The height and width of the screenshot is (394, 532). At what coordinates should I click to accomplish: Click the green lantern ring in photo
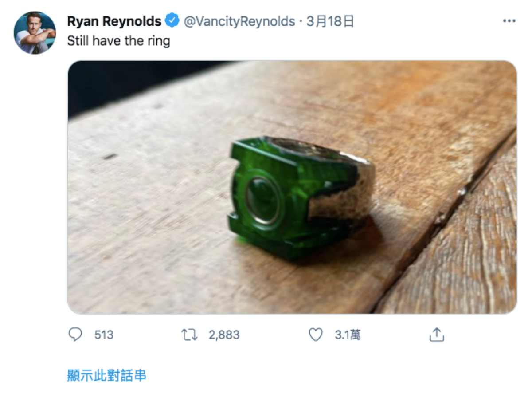click(302, 197)
